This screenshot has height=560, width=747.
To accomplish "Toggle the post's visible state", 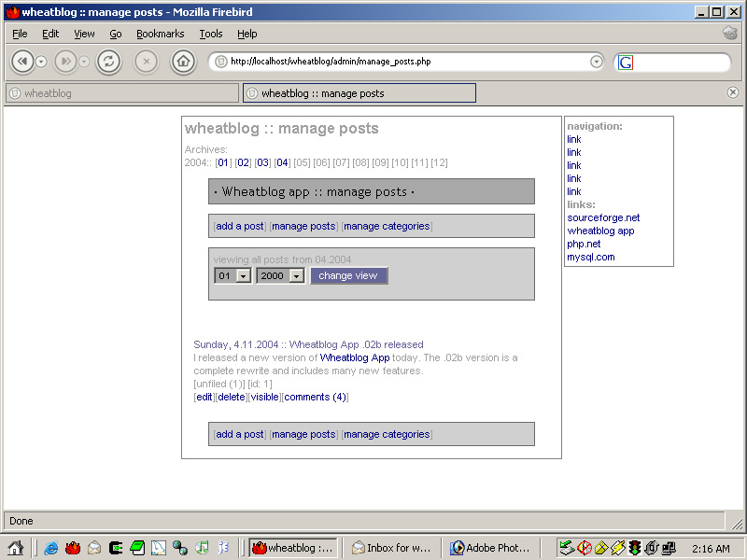I will (x=264, y=397).
